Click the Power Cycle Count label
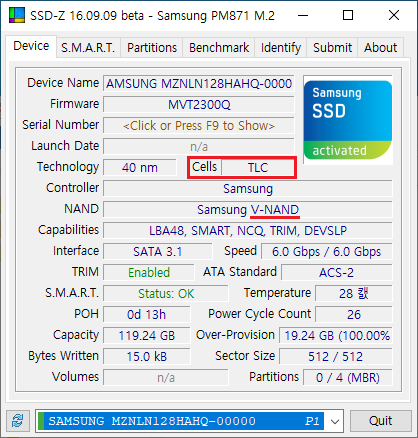The width and height of the screenshot is (418, 438). pyautogui.click(x=259, y=314)
